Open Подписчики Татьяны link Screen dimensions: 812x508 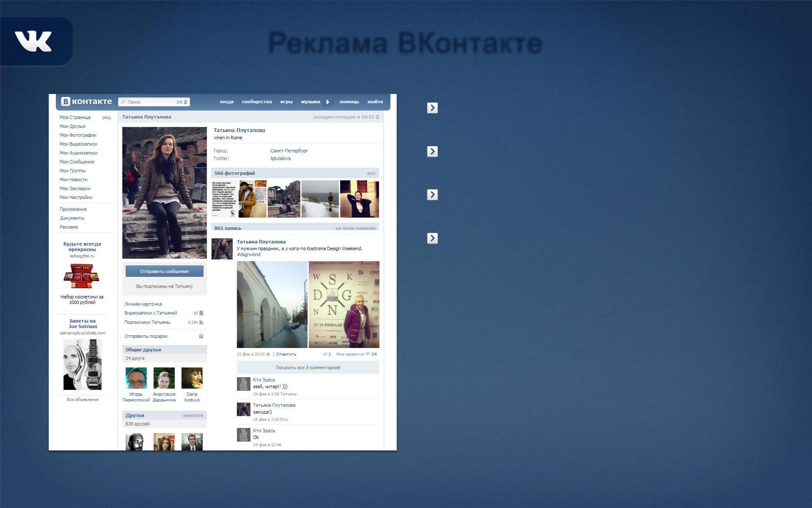tap(147, 322)
